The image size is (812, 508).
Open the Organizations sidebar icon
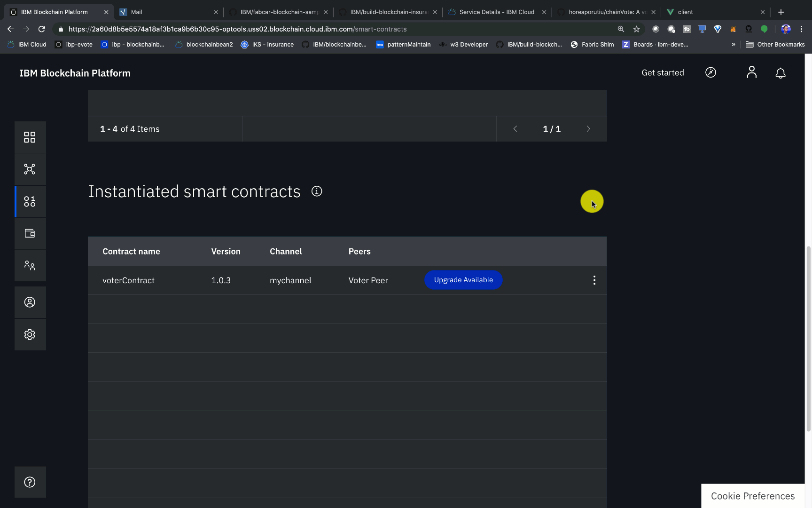point(30,265)
